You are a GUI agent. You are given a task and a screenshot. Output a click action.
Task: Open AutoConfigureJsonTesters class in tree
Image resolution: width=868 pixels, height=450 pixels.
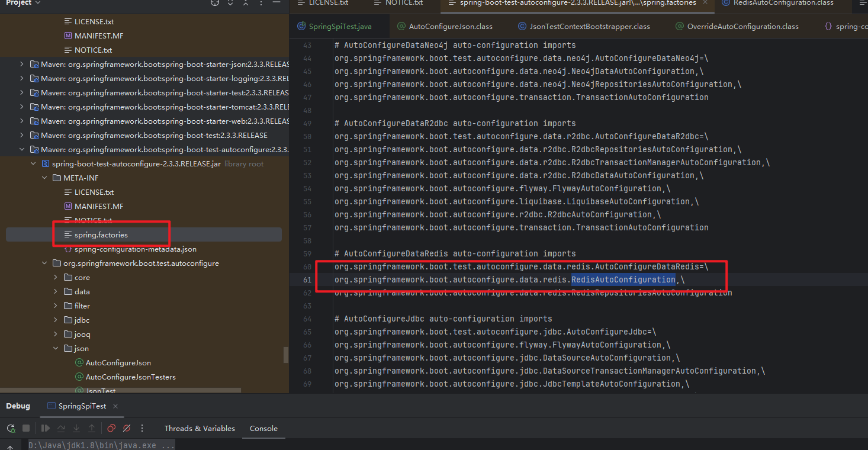point(130,377)
